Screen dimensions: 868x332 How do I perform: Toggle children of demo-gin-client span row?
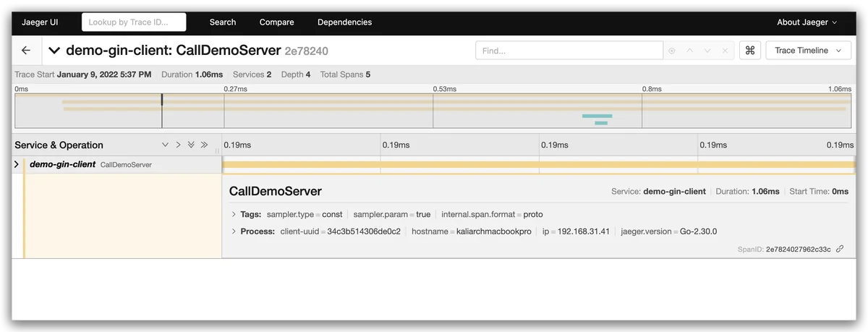click(17, 165)
